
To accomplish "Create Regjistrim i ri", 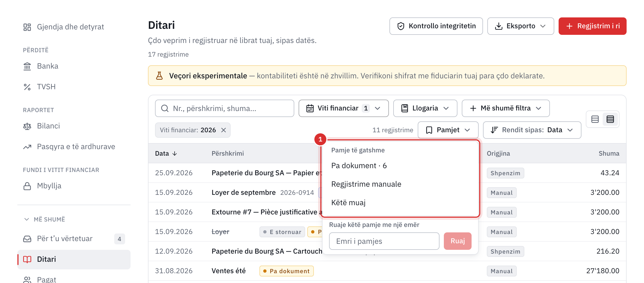I will coord(592,26).
